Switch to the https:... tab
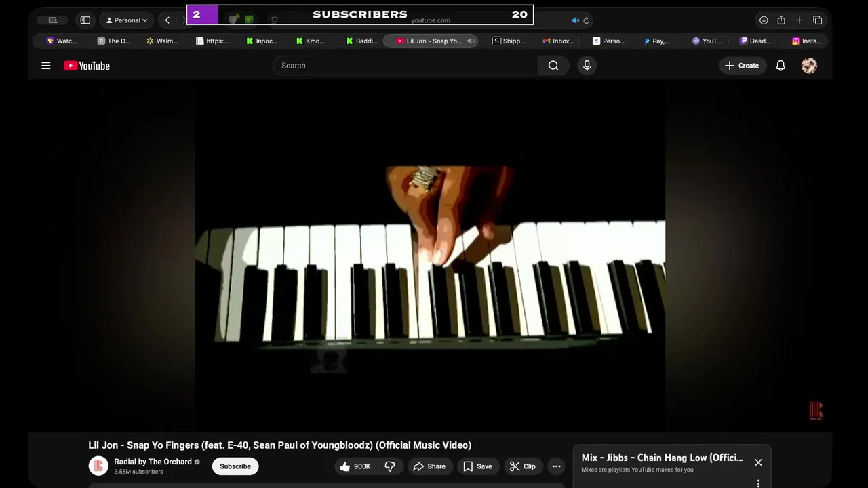This screenshot has height=488, width=868. click(212, 41)
